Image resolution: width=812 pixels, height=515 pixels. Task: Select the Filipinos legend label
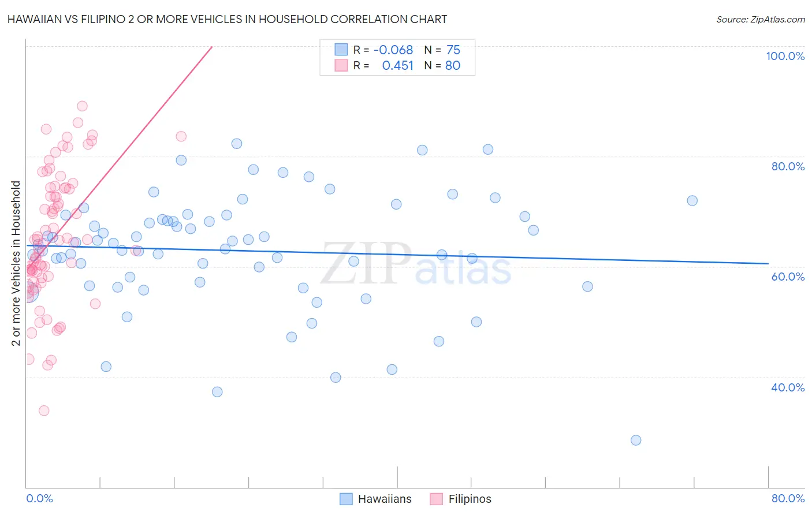click(x=470, y=499)
